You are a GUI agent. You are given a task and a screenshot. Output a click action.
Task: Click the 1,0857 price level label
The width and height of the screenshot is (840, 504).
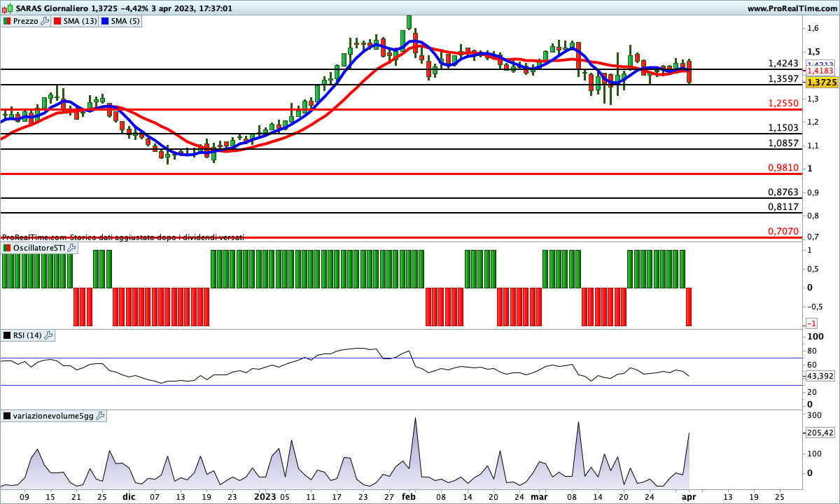click(783, 143)
